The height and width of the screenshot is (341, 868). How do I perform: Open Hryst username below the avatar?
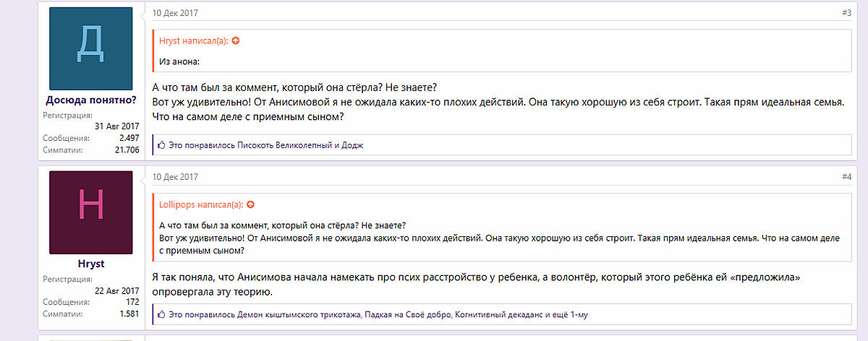[x=90, y=264]
